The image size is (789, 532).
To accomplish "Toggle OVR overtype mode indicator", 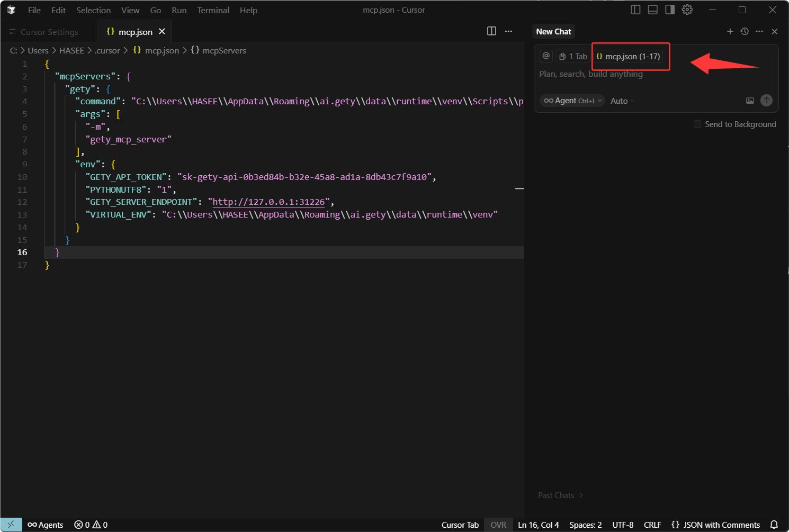I will pos(498,525).
